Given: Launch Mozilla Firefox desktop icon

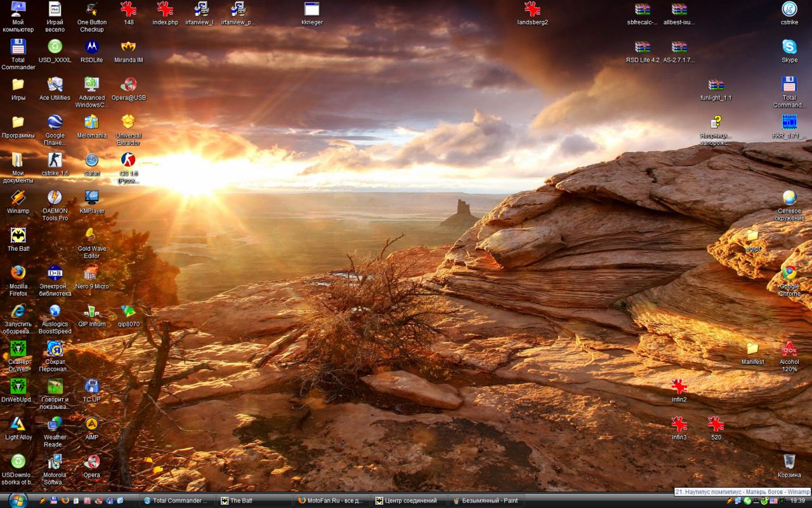Looking at the screenshot, I should coord(18,281).
